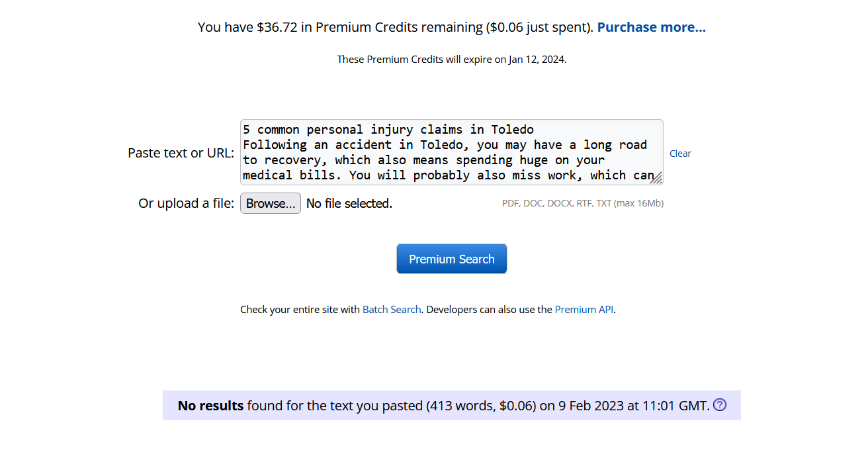Clear the pasted text
The width and height of the screenshot is (868, 452).
point(680,154)
